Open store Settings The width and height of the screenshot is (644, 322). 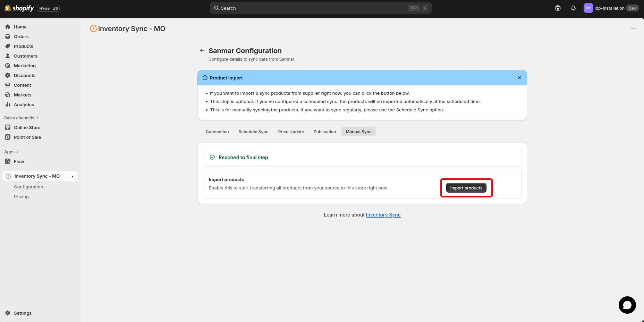coord(23,313)
